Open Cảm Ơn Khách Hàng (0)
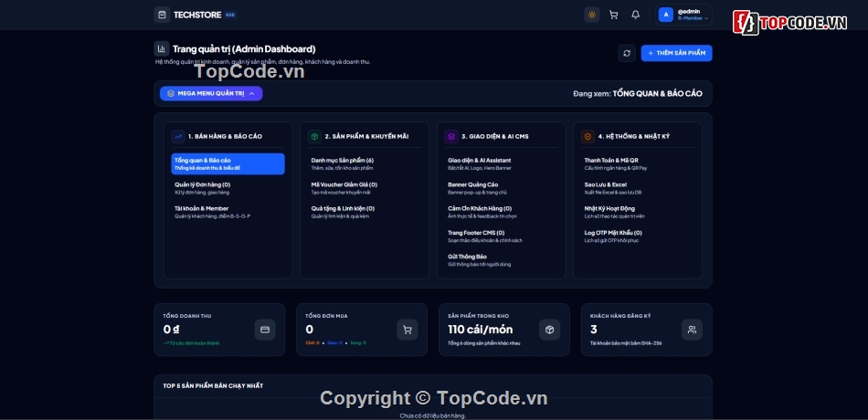Viewport: 868px width, 420px height. (x=501, y=212)
